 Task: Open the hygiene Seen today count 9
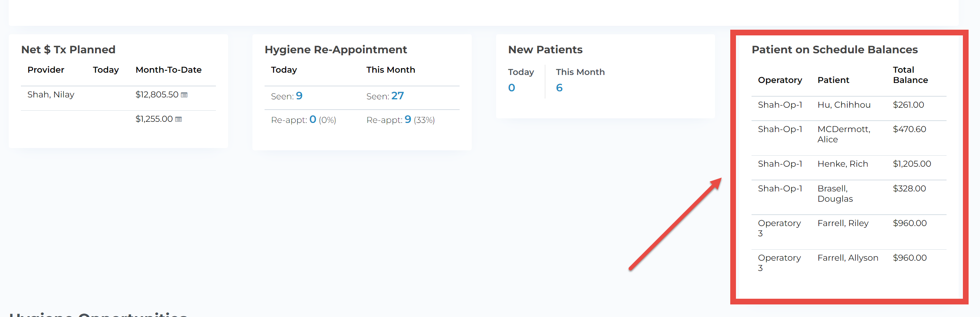[x=299, y=96]
